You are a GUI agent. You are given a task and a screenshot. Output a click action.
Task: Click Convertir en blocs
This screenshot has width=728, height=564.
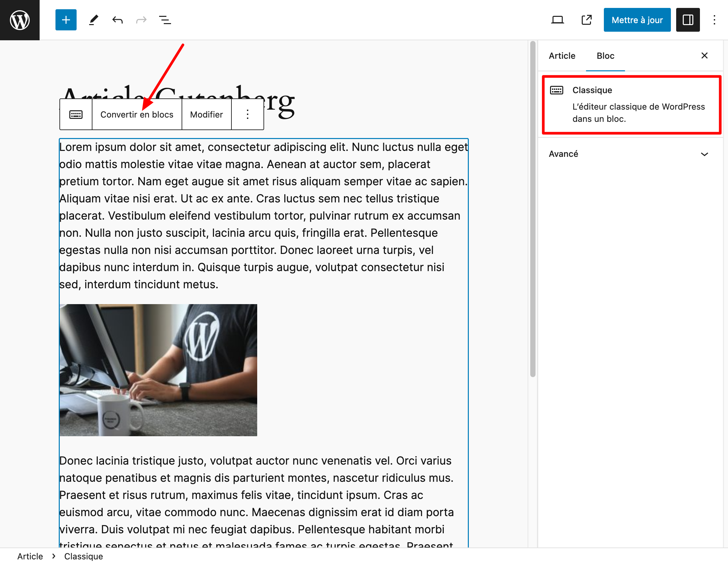click(x=137, y=114)
